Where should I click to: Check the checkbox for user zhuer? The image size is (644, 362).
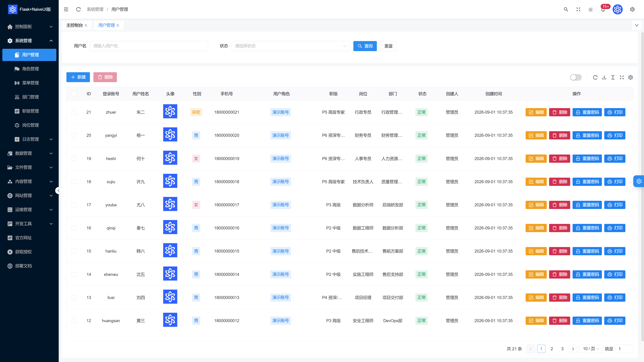(x=74, y=112)
